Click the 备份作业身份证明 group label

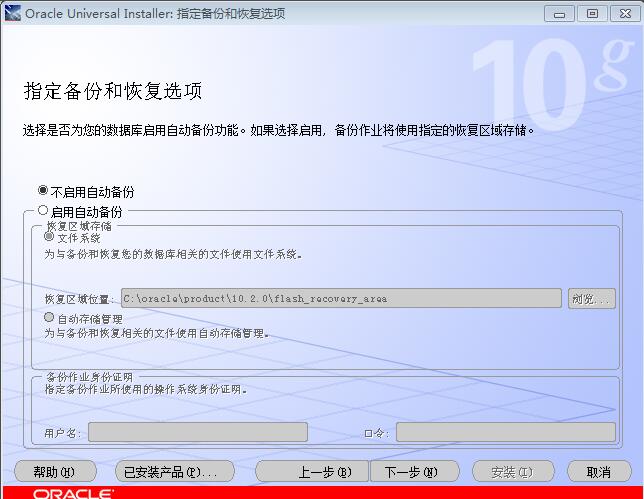click(x=89, y=377)
